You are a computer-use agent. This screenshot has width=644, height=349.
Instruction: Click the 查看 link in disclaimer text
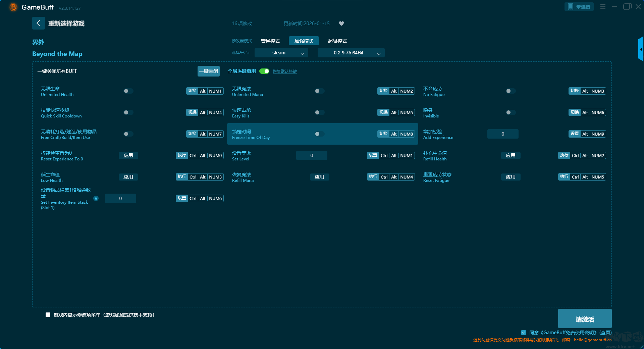click(606, 333)
